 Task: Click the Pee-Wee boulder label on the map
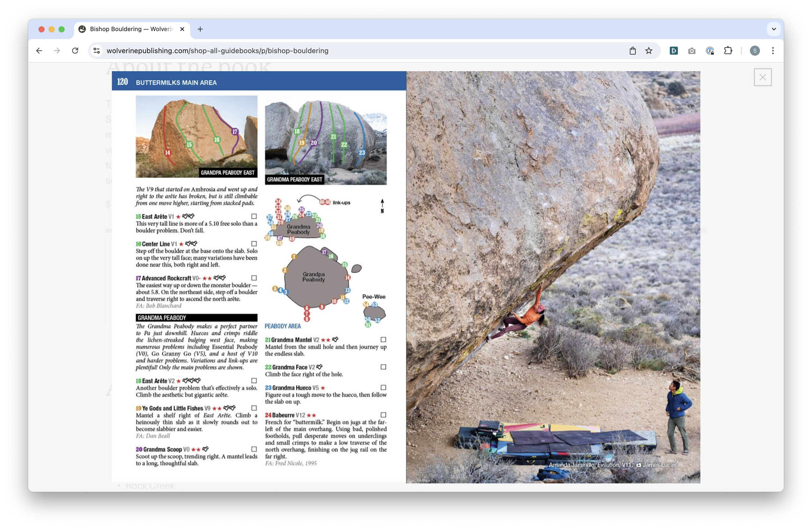point(374,297)
